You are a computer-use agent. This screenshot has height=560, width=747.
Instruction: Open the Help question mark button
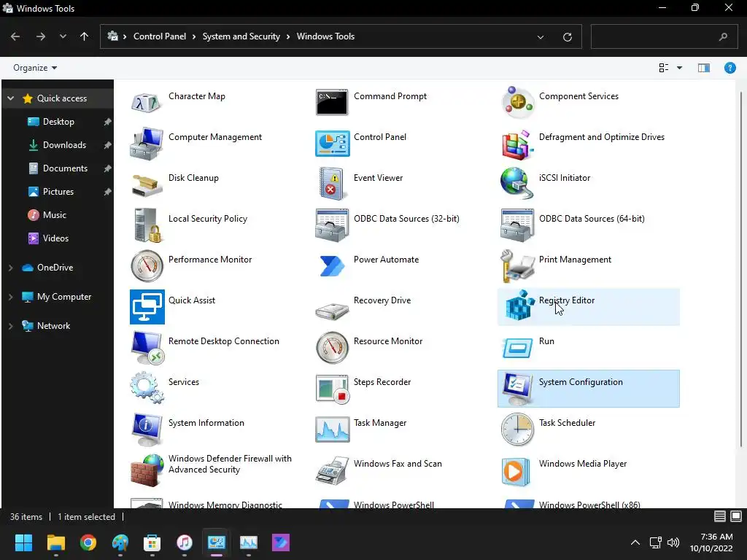729,68
